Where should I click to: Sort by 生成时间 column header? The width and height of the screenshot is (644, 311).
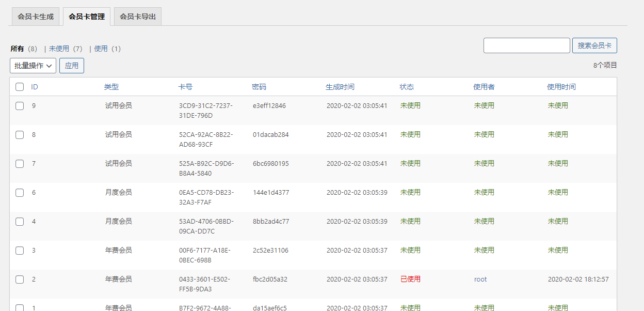tap(340, 87)
